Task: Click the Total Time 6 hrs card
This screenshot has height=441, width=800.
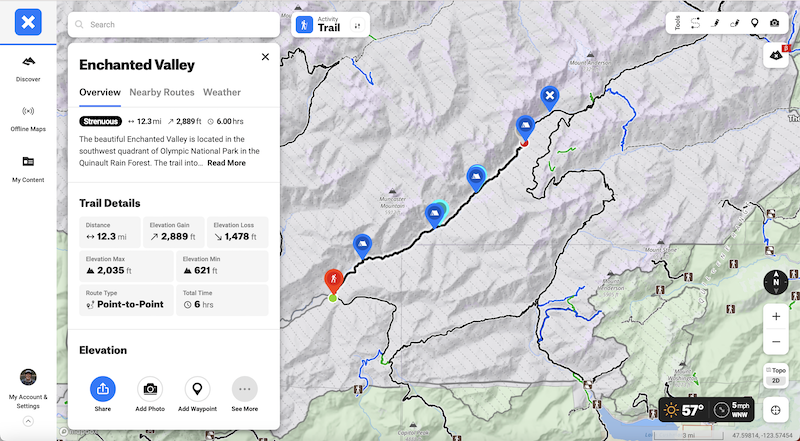Action: (222, 300)
